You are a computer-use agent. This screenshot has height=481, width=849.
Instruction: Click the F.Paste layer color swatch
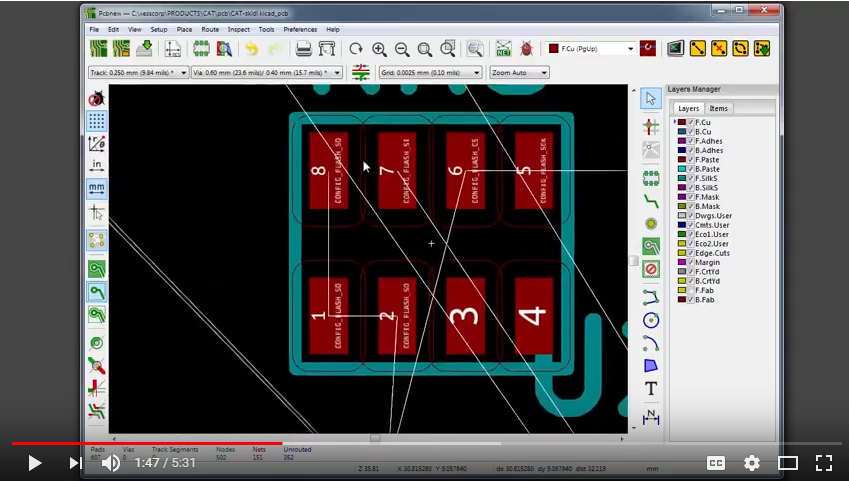[x=682, y=160]
